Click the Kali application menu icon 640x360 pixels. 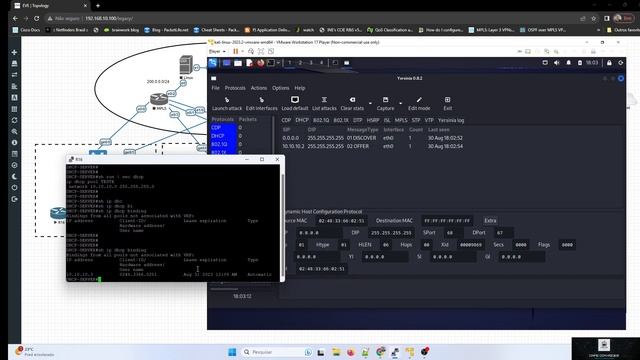[213, 63]
